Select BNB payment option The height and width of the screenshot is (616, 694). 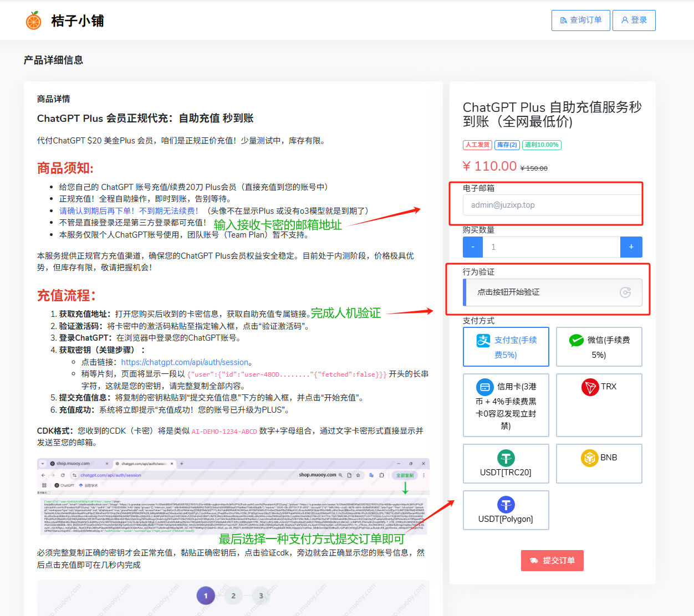point(599,464)
